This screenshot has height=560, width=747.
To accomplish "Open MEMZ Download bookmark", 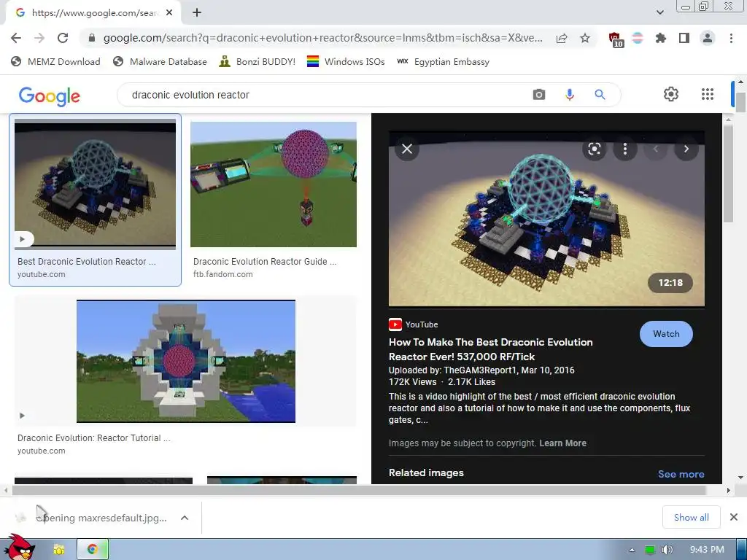I will (55, 61).
